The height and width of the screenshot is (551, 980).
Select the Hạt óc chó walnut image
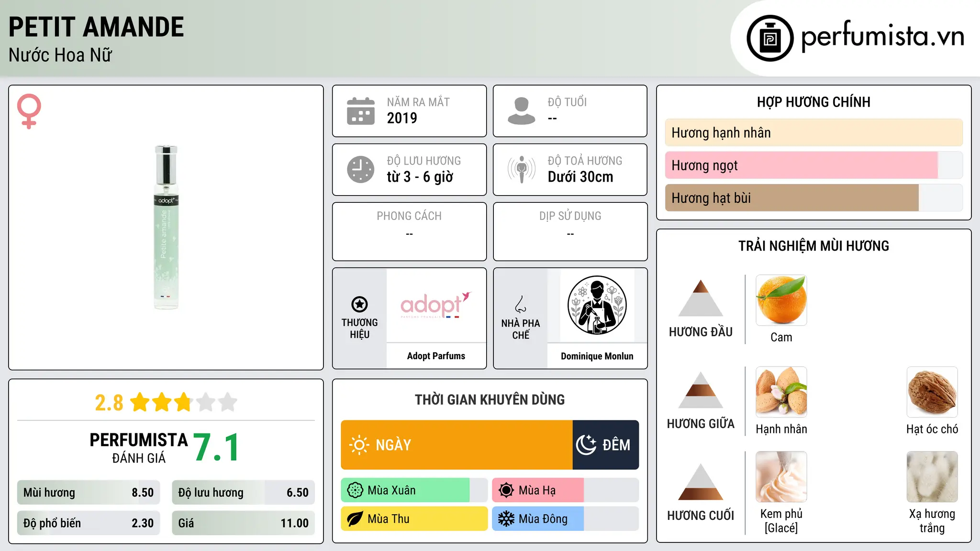pyautogui.click(x=932, y=392)
